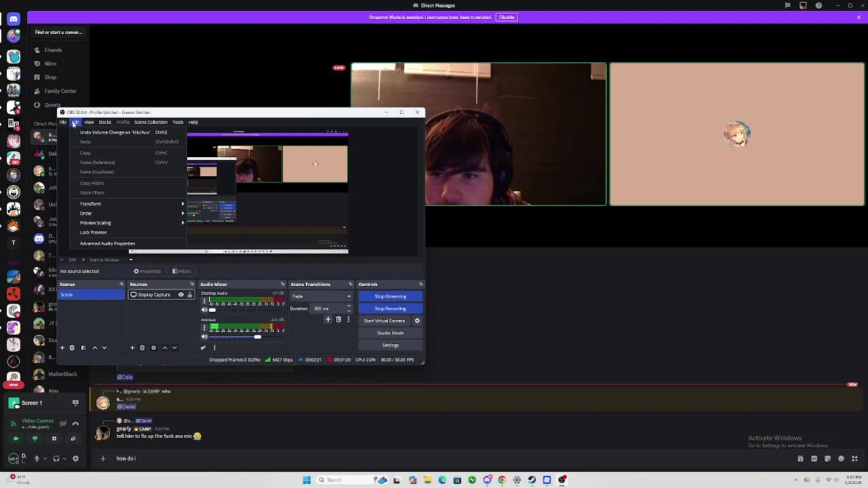Add a new scene with the plus icon
Screen dimensions: 868x488
click(62, 348)
